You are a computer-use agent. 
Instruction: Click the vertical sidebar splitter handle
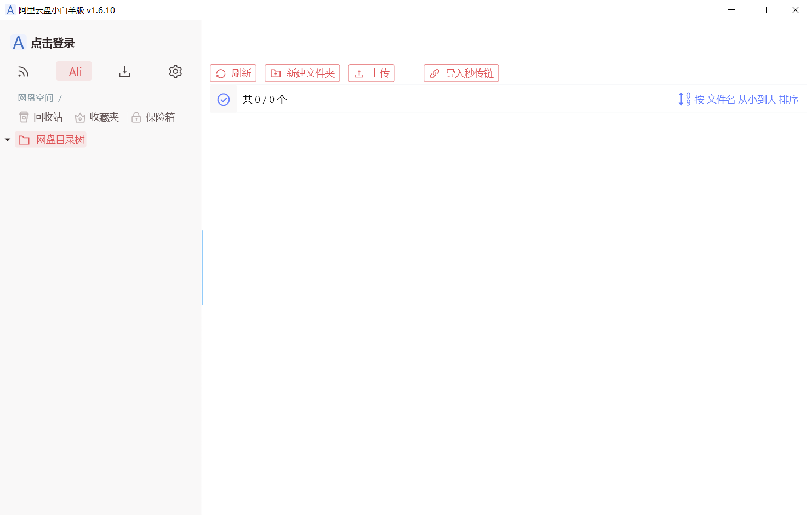click(203, 267)
